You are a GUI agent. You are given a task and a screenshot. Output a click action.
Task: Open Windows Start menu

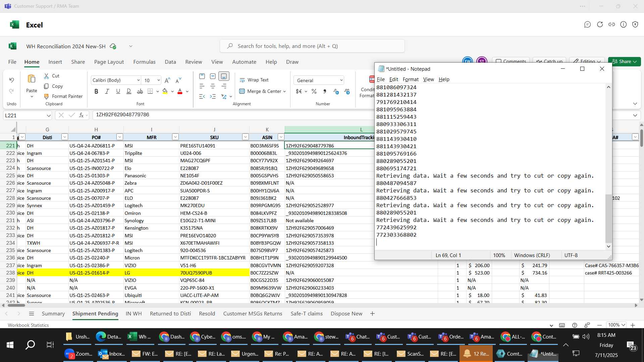point(10,345)
